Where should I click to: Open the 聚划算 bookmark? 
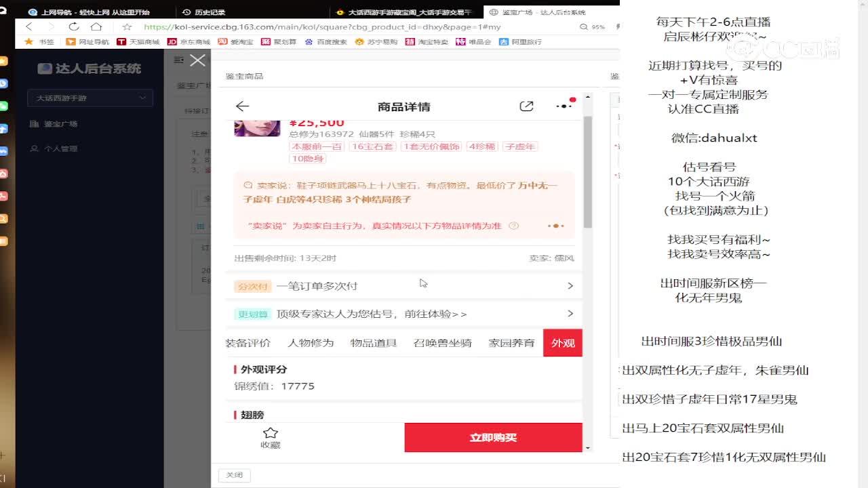(279, 42)
